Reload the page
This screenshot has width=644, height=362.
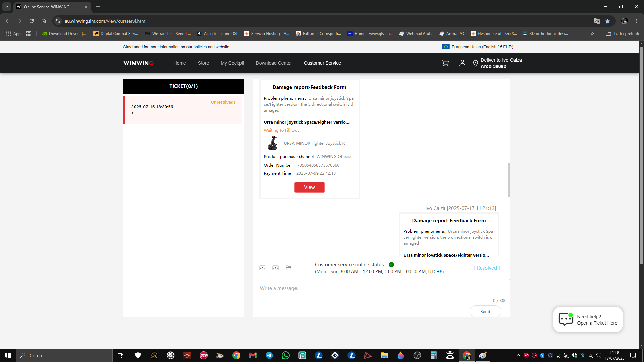pos(32,21)
